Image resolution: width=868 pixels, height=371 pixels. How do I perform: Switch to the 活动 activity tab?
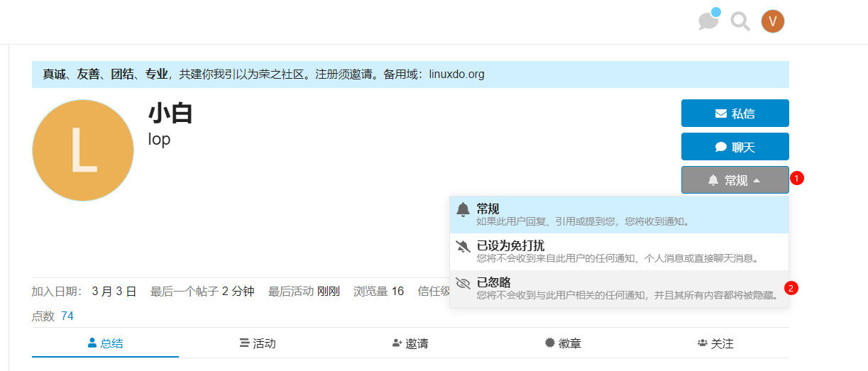coord(257,343)
